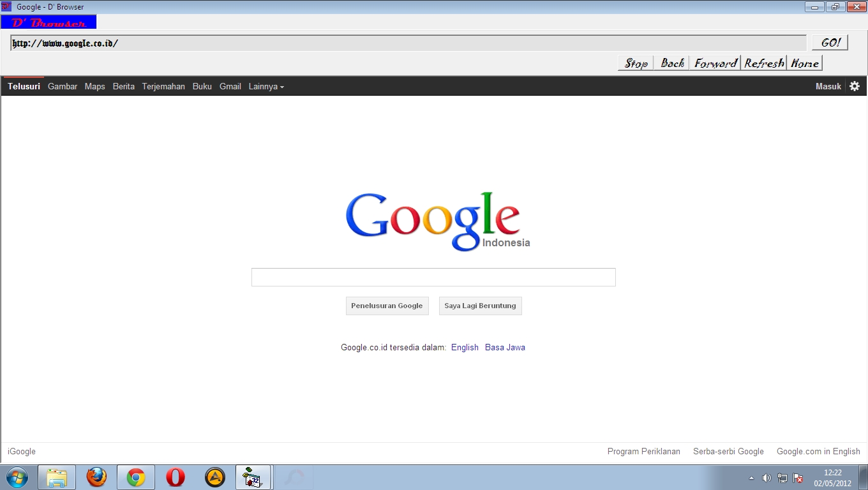Image resolution: width=868 pixels, height=490 pixels.
Task: Open the Windows Start menu
Action: coord(17,477)
